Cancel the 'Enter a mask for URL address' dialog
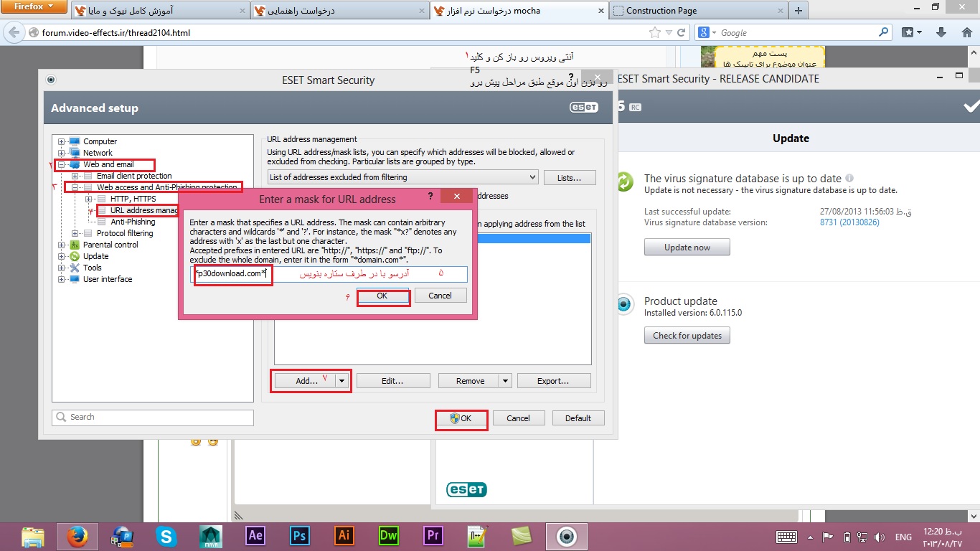980x551 pixels. 440,296
